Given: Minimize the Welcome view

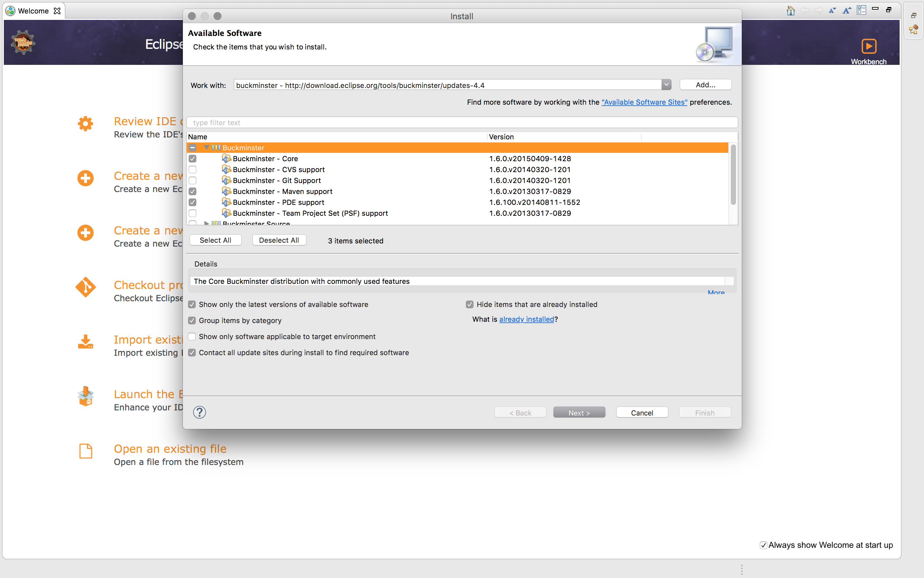Looking at the screenshot, I should [875, 8].
